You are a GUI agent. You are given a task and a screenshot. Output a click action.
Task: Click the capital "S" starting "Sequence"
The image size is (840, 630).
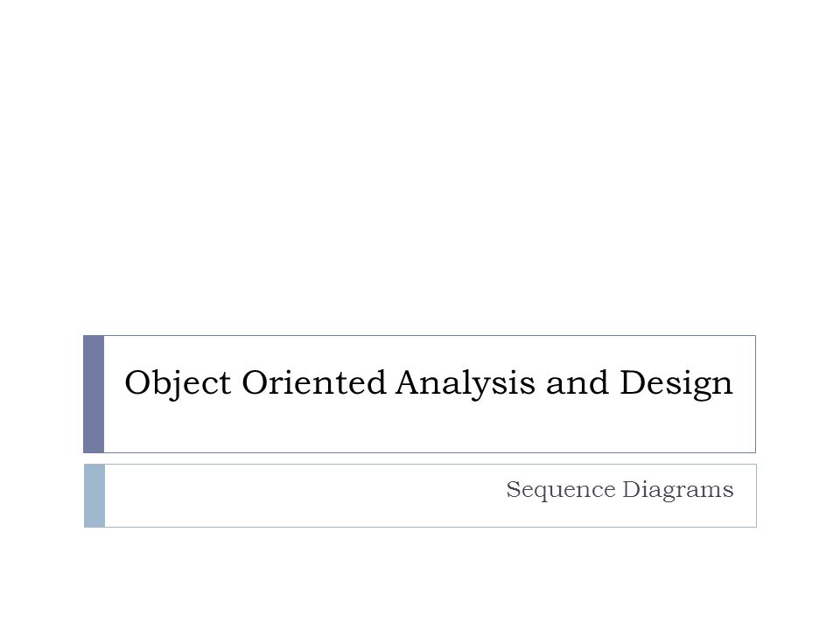[x=514, y=489]
